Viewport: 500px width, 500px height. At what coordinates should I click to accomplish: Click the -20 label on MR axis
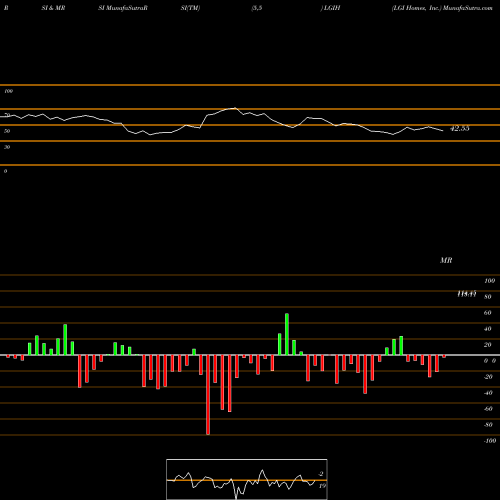click(x=488, y=377)
